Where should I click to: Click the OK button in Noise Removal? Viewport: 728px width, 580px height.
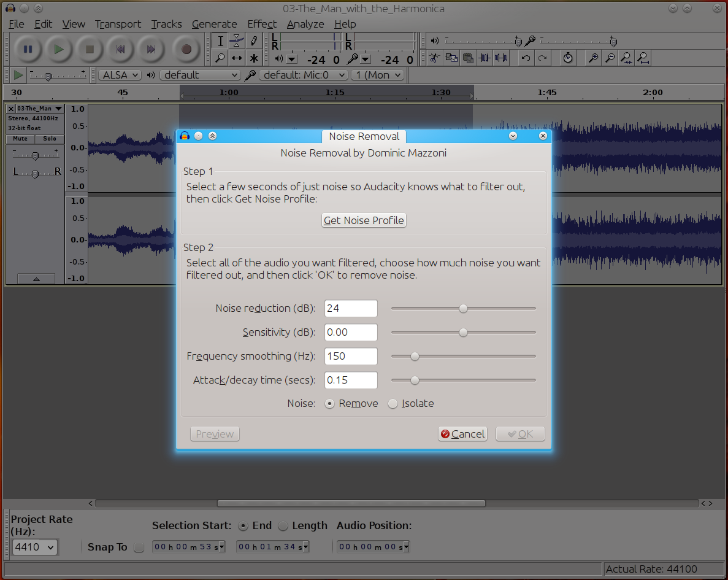point(520,434)
